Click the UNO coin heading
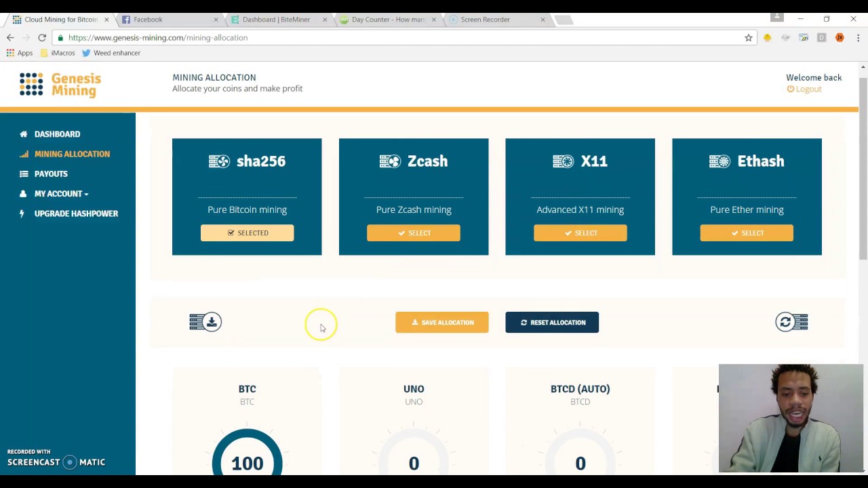The width and height of the screenshot is (868, 488). [414, 389]
